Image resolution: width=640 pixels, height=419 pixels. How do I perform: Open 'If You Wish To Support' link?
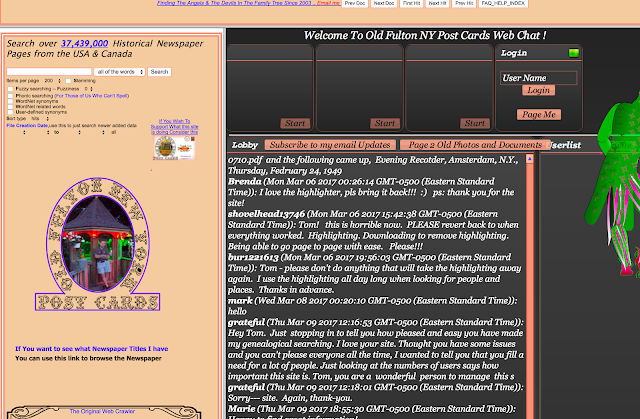[x=175, y=126]
